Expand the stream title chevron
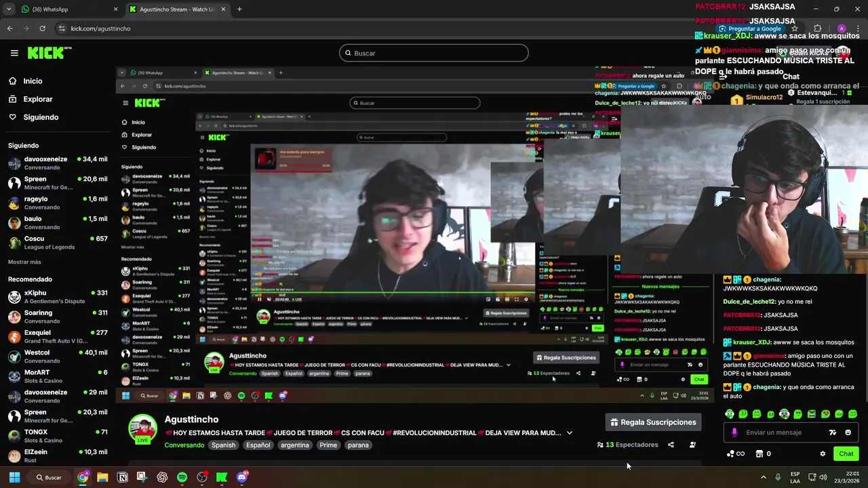868x488 pixels. pos(570,433)
